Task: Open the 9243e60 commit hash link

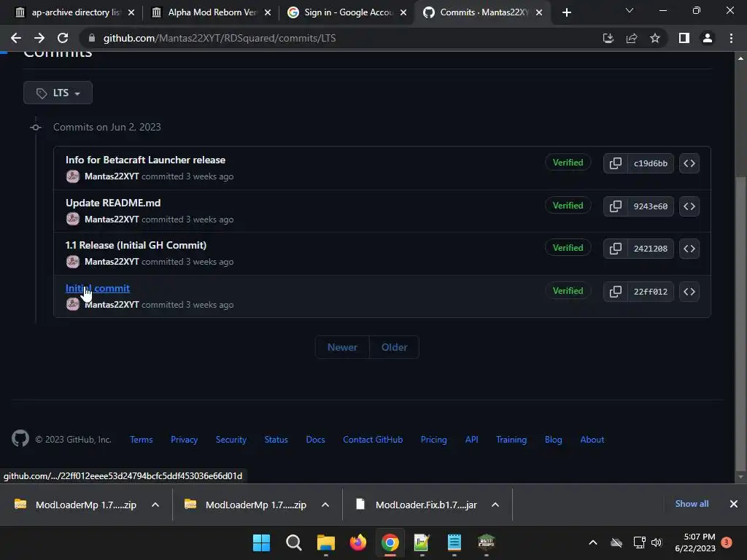Action: (650, 206)
